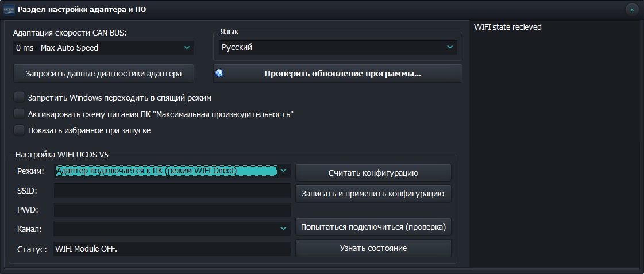Viewport: 644px width, 274px height.
Task: Expand the Канал channel dropdown
Action: pyautogui.click(x=283, y=229)
